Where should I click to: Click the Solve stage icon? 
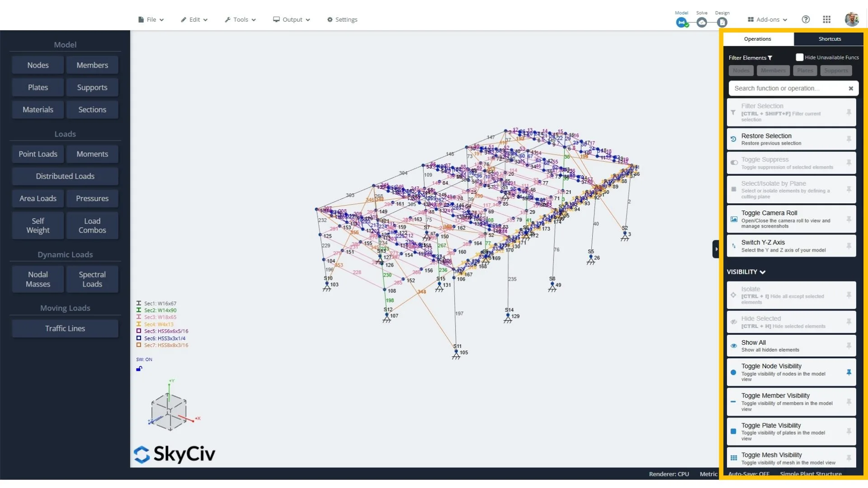702,22
